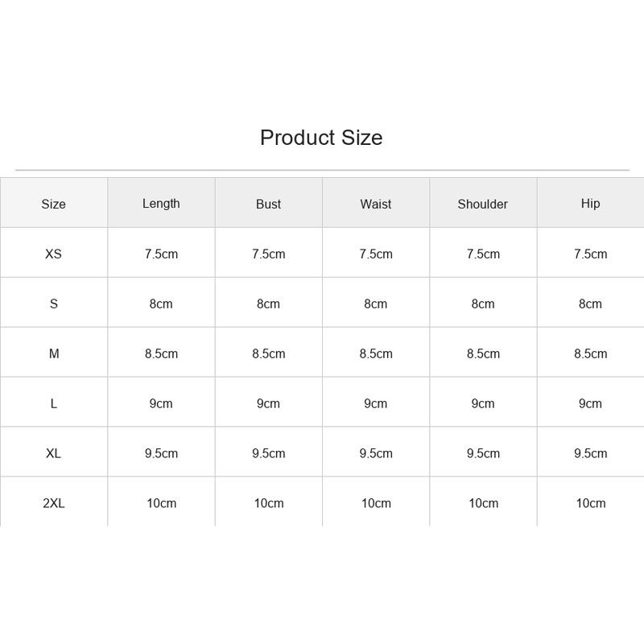
Task: Click the S size row label
Action: 53,304
